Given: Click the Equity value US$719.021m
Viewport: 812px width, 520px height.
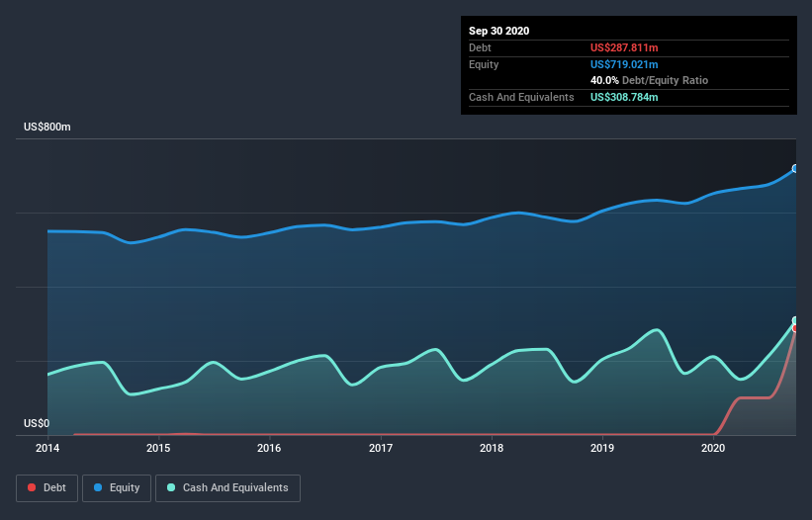Looking at the screenshot, I should click(624, 64).
